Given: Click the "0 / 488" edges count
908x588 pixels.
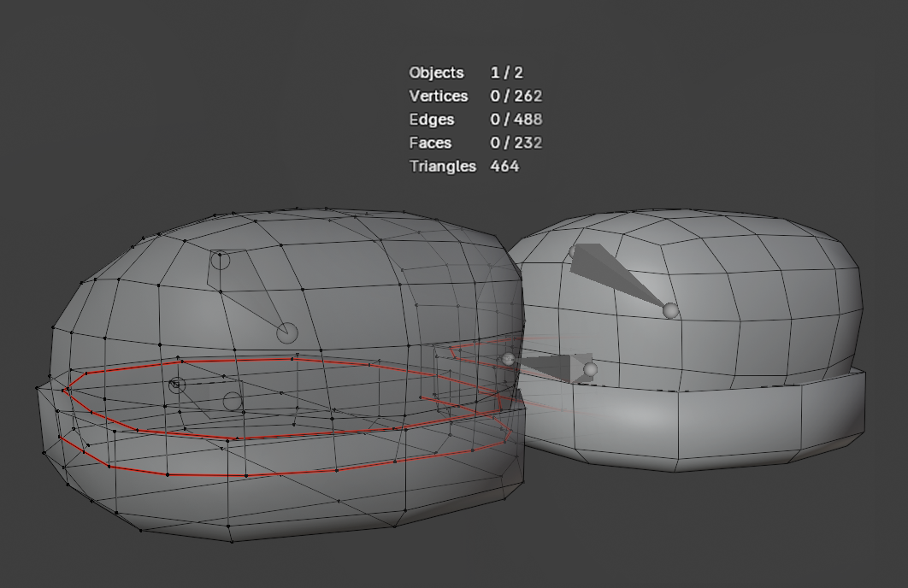Looking at the screenshot, I should [516, 120].
